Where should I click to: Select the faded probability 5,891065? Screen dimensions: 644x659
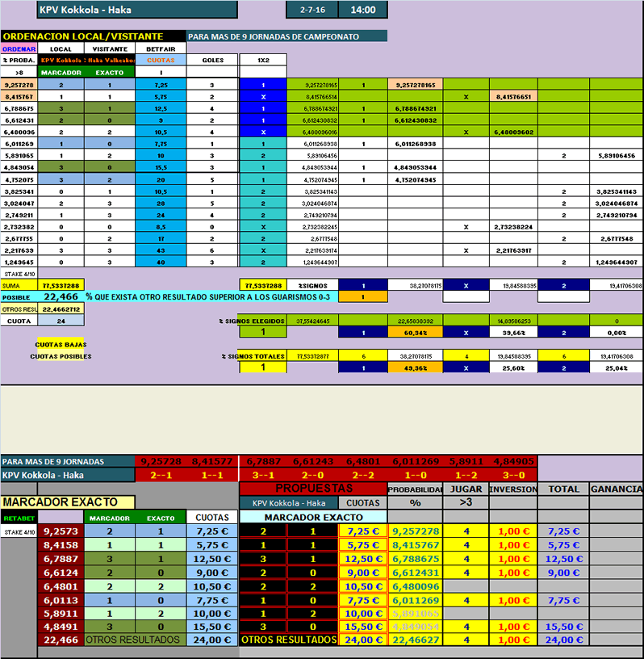415,613
